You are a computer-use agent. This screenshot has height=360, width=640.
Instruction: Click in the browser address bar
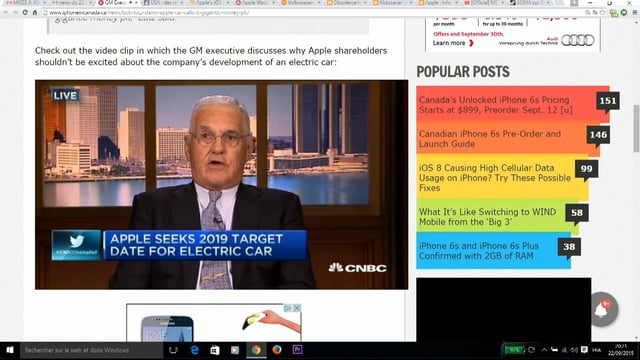coord(310,13)
